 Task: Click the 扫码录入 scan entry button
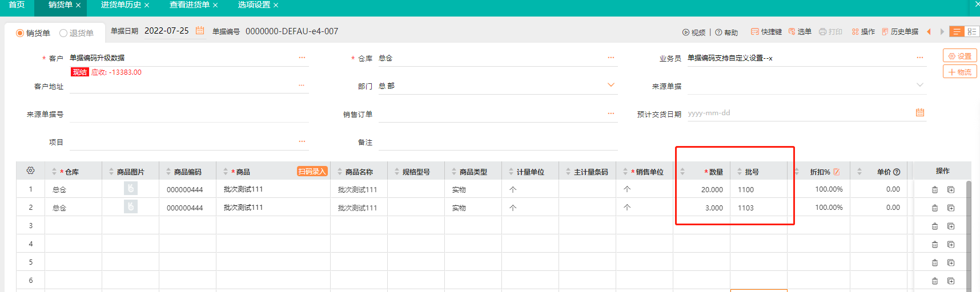(x=312, y=172)
